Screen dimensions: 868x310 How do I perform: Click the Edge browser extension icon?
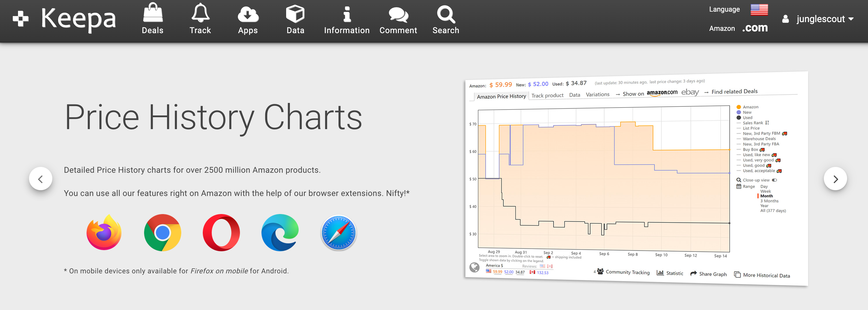tap(280, 232)
